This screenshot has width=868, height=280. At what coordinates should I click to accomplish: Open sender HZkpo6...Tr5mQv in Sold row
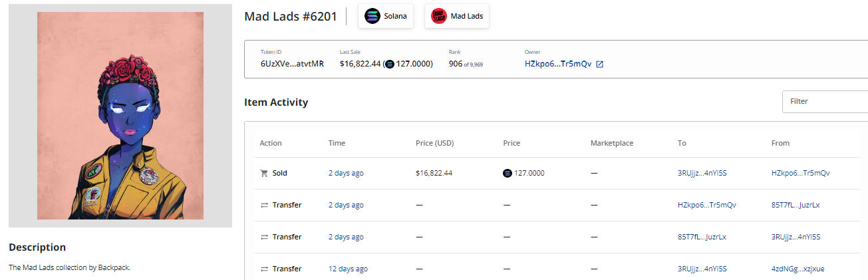(801, 173)
